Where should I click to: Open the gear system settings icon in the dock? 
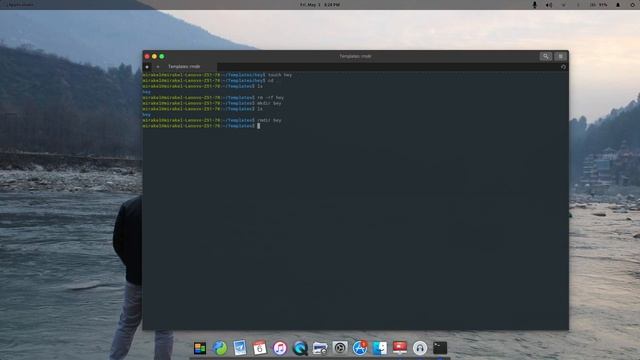pyautogui.click(x=340, y=348)
